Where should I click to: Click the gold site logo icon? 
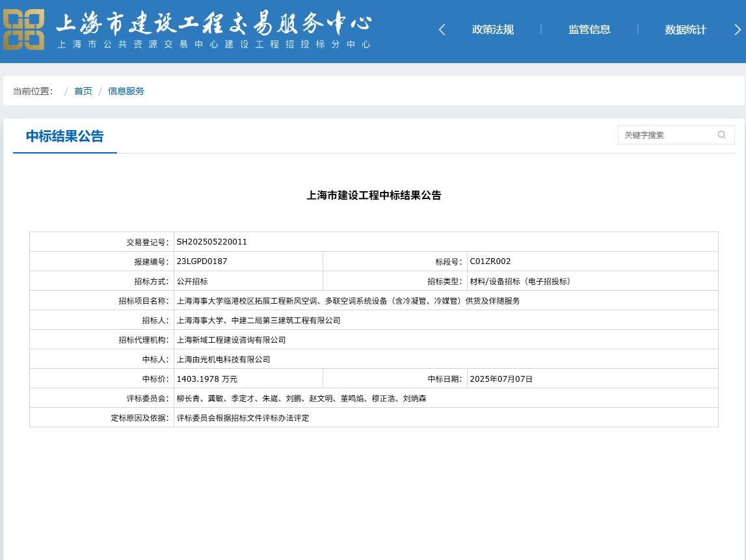pyautogui.click(x=24, y=30)
